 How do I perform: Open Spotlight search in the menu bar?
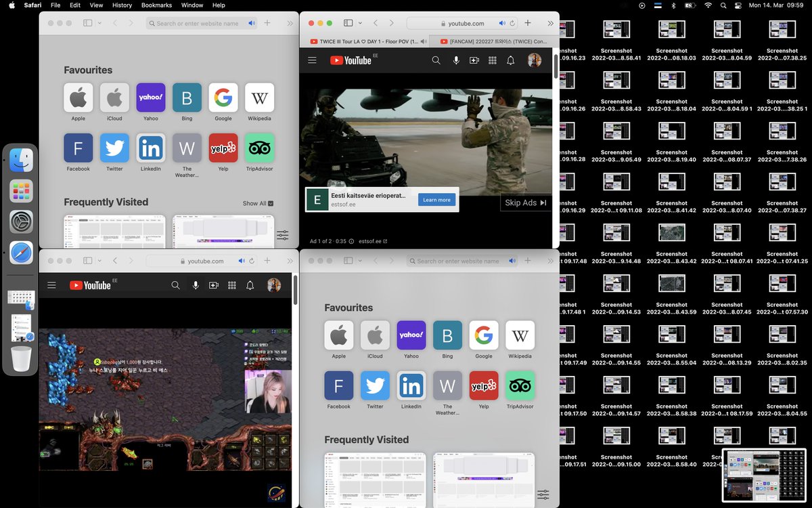[723, 5]
